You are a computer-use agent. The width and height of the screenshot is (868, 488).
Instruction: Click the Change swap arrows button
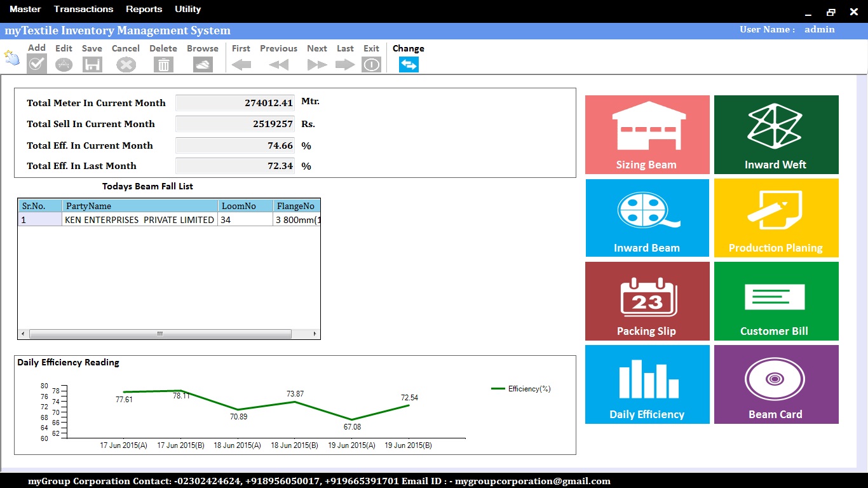(409, 64)
